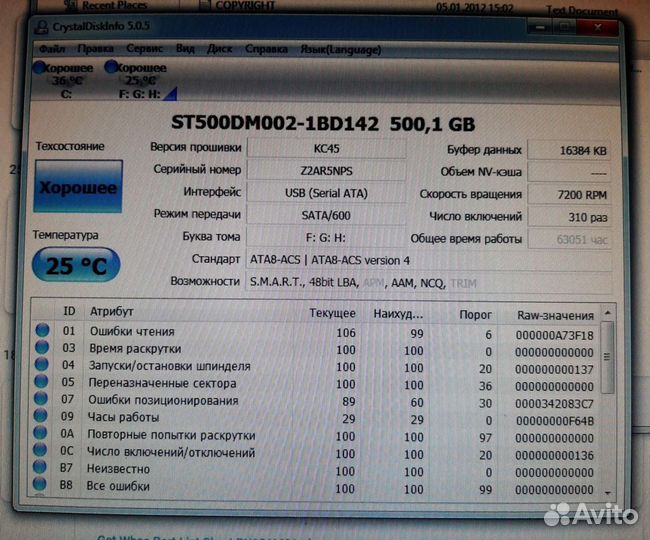Click raw value 000000A73F18
Image resolution: width=650 pixels, height=540 pixels.
point(555,335)
